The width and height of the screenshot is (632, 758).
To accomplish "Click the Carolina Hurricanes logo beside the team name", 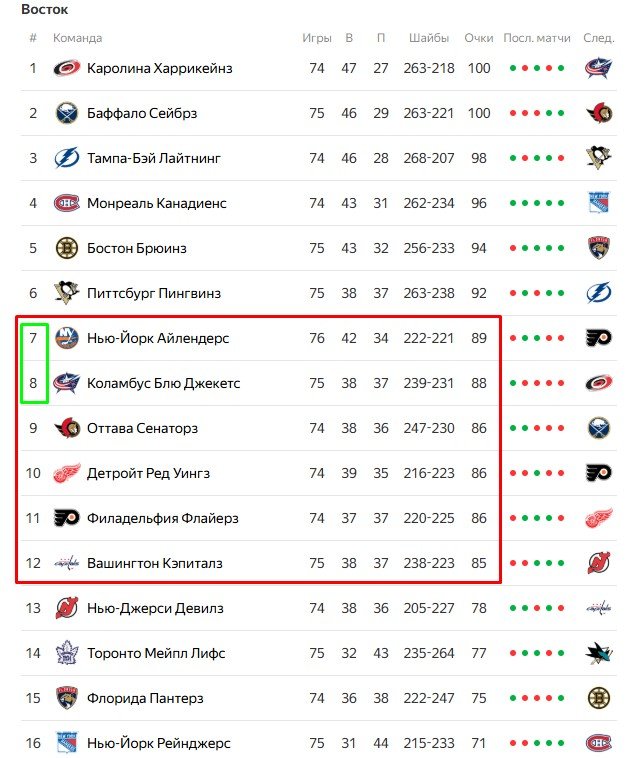I will pyautogui.click(x=67, y=68).
